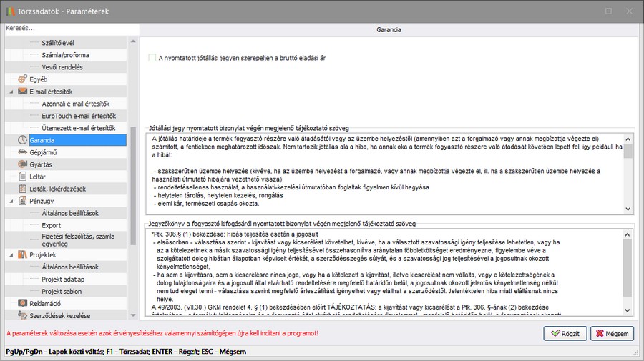644x361 pixels.
Task: Collapse the Pénzügy tree node
Action: click(x=11, y=201)
